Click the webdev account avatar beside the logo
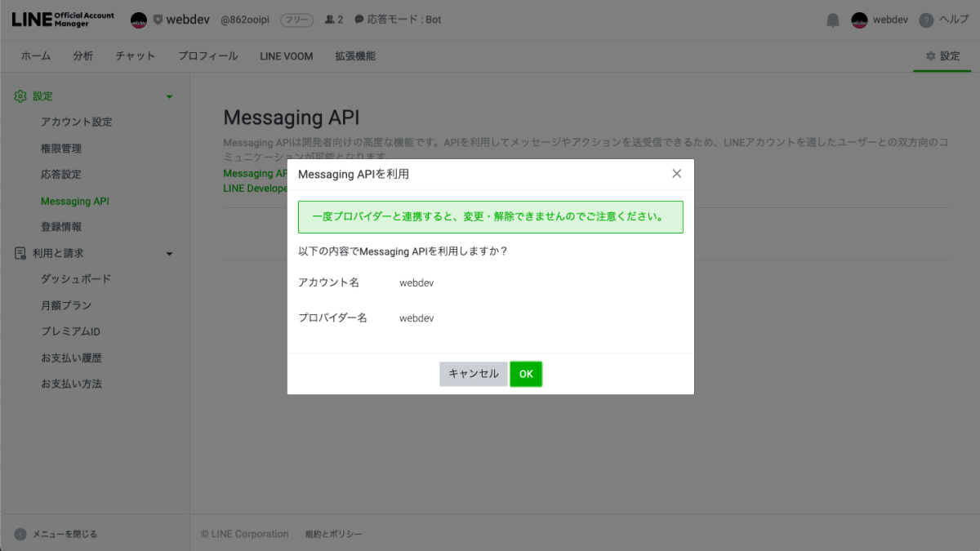The width and height of the screenshot is (980, 551). point(139,20)
